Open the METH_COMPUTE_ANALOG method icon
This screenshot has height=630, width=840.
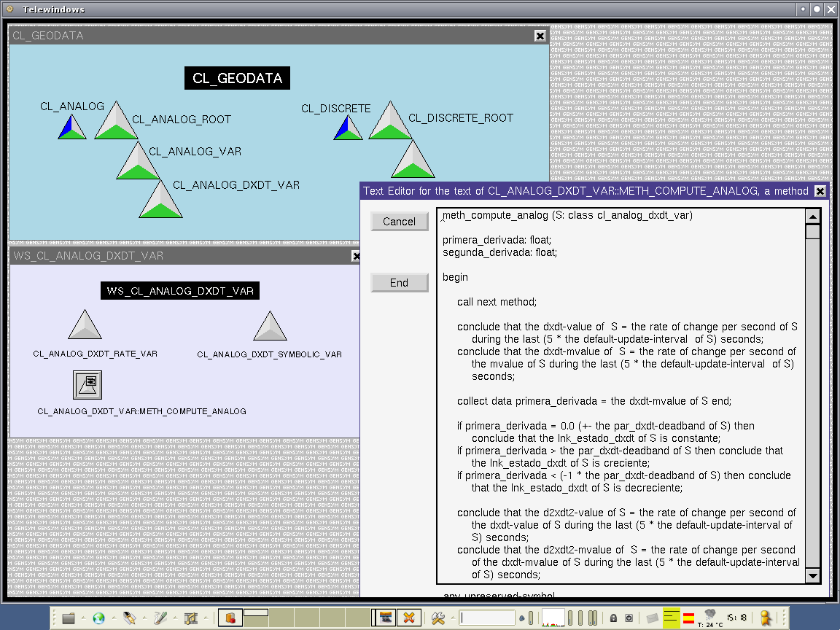pos(87,385)
